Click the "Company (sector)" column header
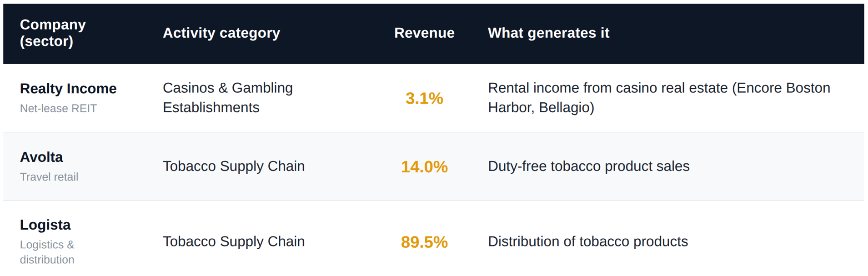This screenshot has width=868, height=276. pos(53,33)
